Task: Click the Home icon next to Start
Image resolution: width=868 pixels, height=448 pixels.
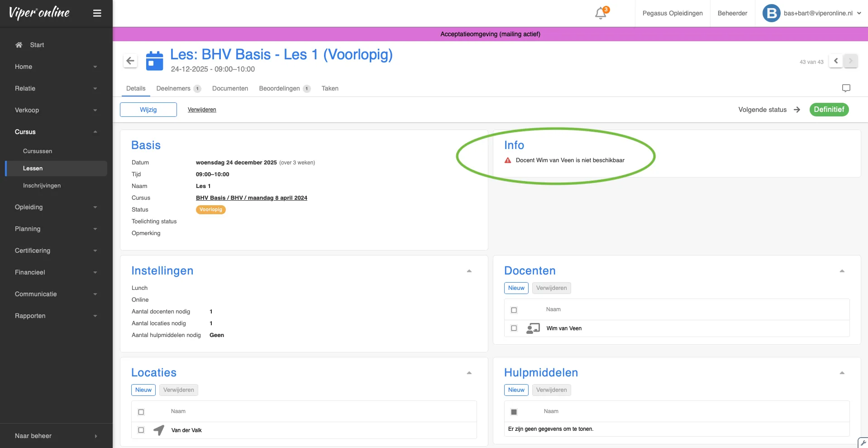Action: (18, 44)
